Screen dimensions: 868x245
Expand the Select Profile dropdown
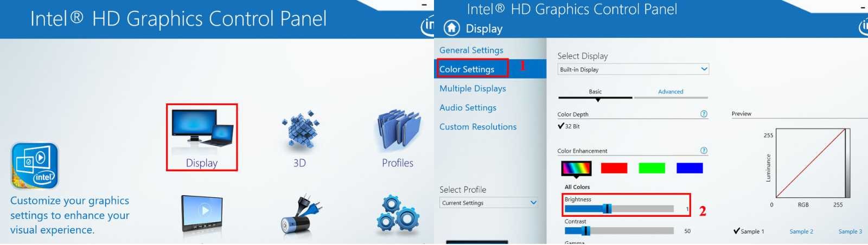click(489, 203)
